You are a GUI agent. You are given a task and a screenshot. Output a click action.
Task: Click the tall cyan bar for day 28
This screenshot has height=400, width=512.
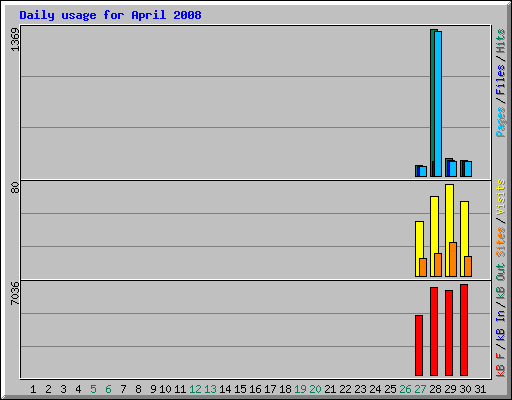(438, 104)
